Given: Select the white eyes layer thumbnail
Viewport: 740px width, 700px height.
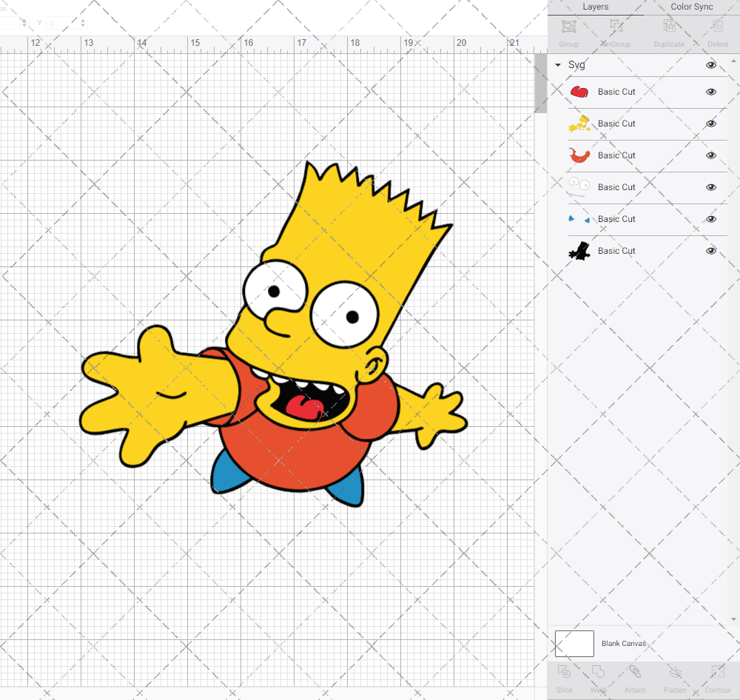Looking at the screenshot, I should coord(579,187).
